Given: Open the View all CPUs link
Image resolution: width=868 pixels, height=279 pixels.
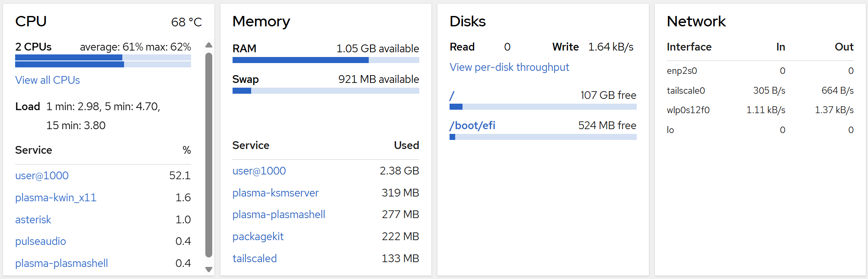Looking at the screenshot, I should (x=48, y=80).
